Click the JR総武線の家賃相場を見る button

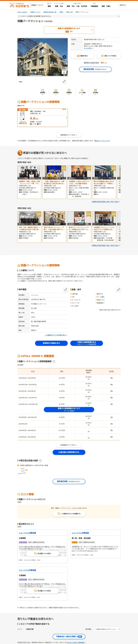(69, 452)
